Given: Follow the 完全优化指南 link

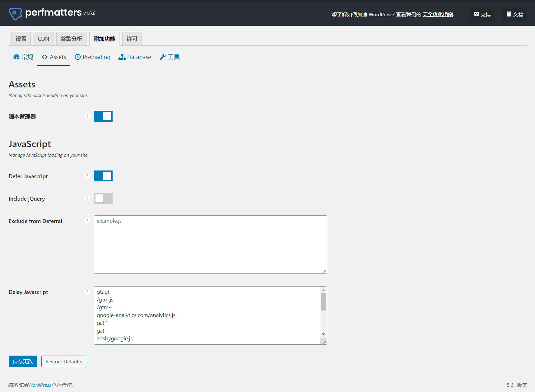Looking at the screenshot, I should 438,14.
